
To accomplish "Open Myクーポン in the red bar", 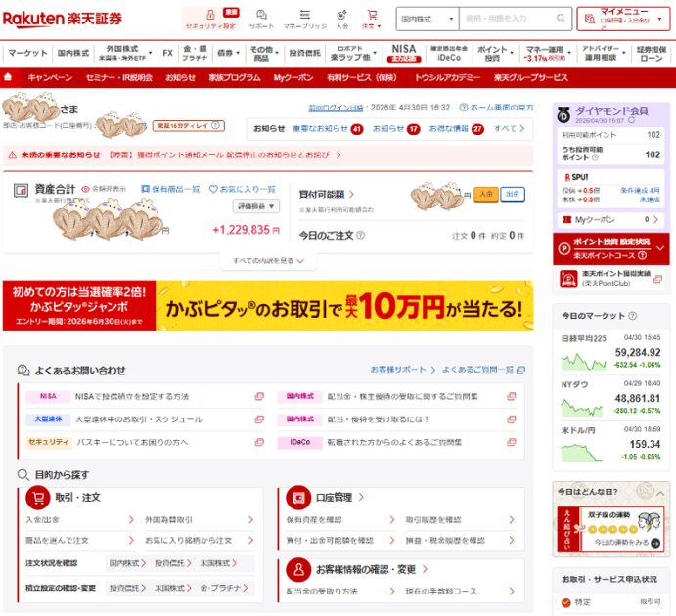I will [293, 77].
